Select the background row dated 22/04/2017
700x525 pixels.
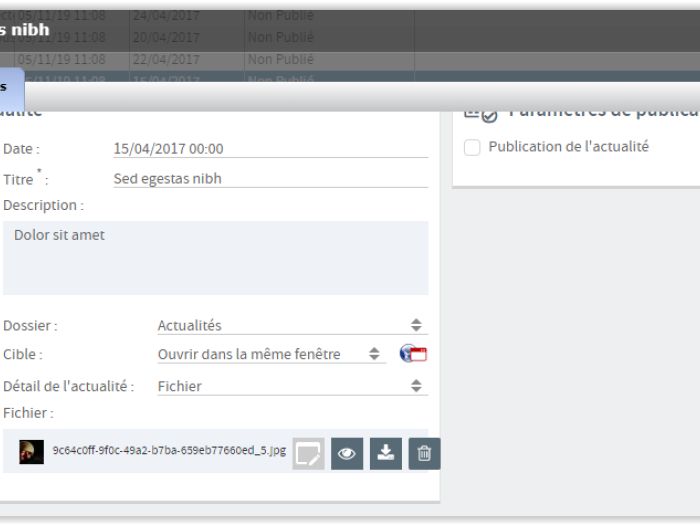[187, 59]
